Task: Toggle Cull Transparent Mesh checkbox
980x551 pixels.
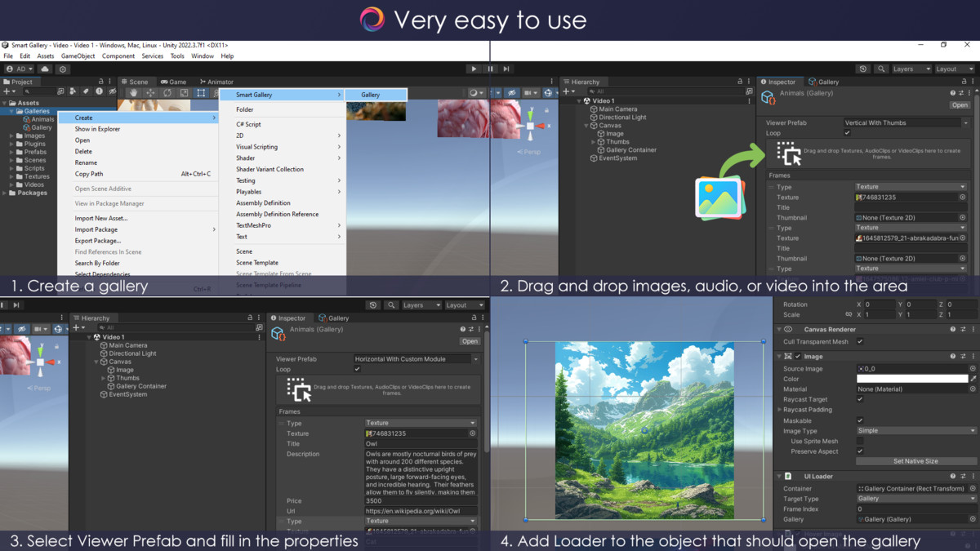Action: point(860,342)
